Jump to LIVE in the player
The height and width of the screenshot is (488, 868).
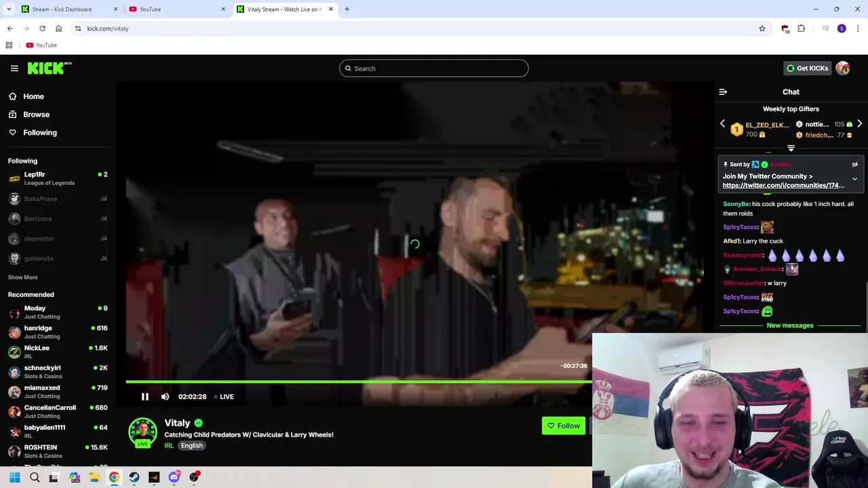point(224,396)
